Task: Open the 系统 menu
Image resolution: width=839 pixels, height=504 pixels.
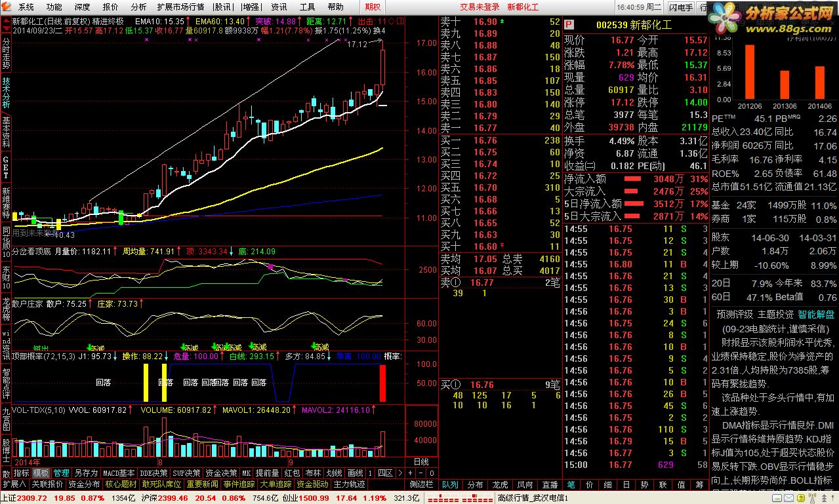Action: click(26, 7)
